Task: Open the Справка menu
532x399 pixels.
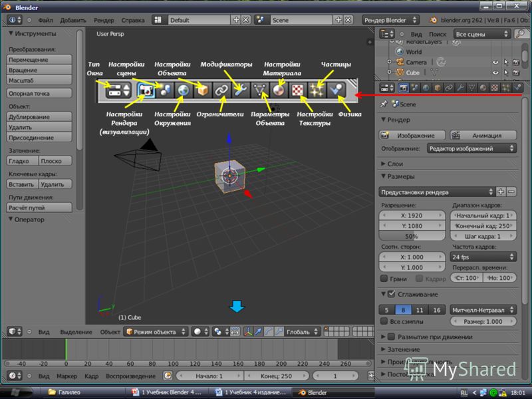Action: [x=132, y=20]
